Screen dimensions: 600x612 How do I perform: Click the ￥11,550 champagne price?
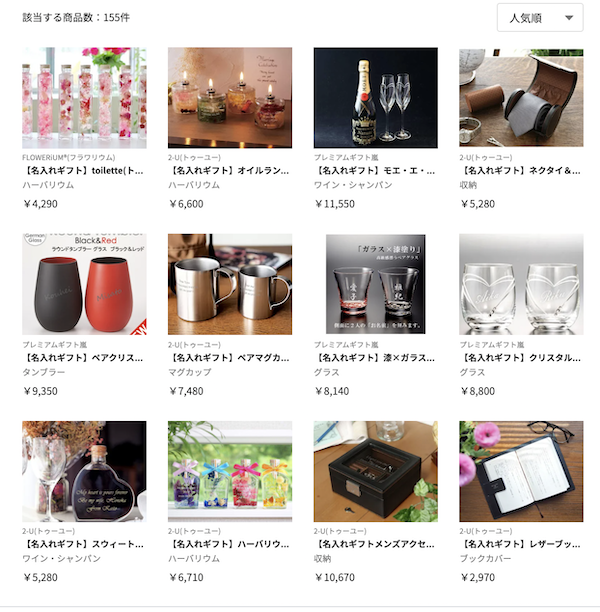point(335,204)
